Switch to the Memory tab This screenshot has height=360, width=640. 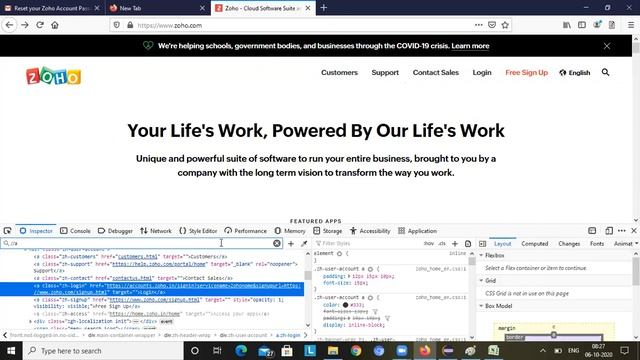pos(290,231)
